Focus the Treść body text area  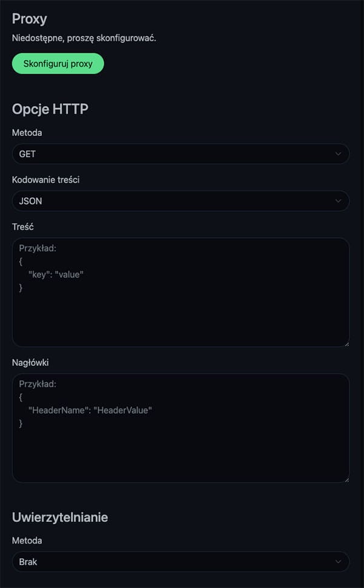pos(180,303)
